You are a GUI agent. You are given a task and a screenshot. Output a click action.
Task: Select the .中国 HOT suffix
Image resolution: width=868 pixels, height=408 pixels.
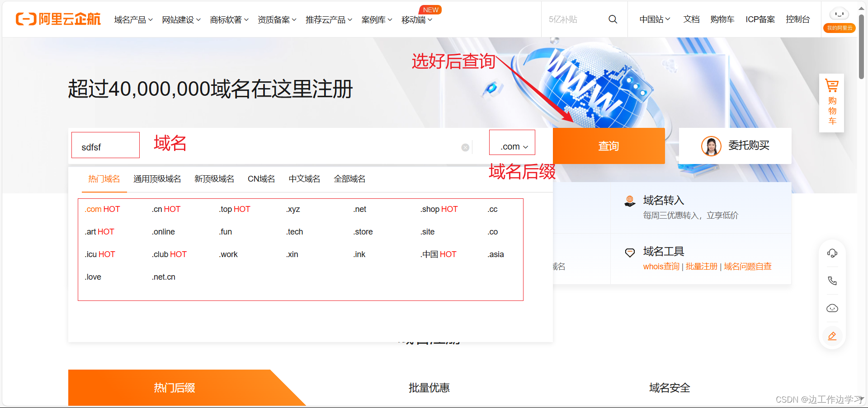click(x=439, y=254)
